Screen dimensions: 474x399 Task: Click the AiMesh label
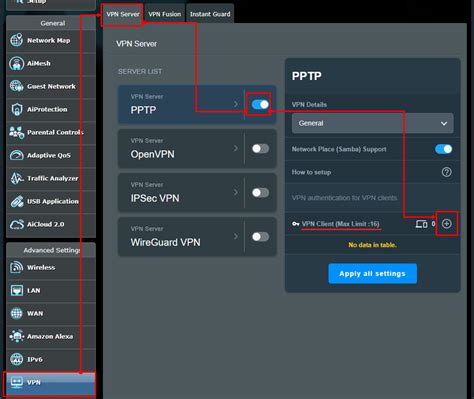pyautogui.click(x=39, y=63)
